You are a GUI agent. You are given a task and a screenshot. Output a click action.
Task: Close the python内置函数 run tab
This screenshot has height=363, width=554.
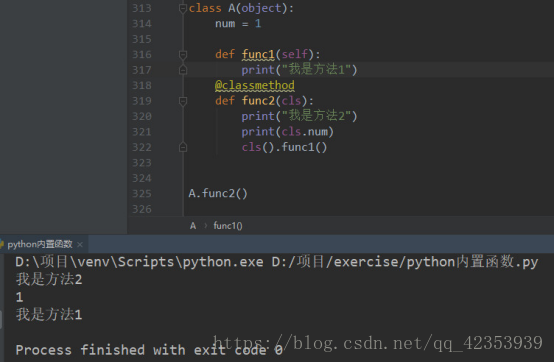pos(80,245)
